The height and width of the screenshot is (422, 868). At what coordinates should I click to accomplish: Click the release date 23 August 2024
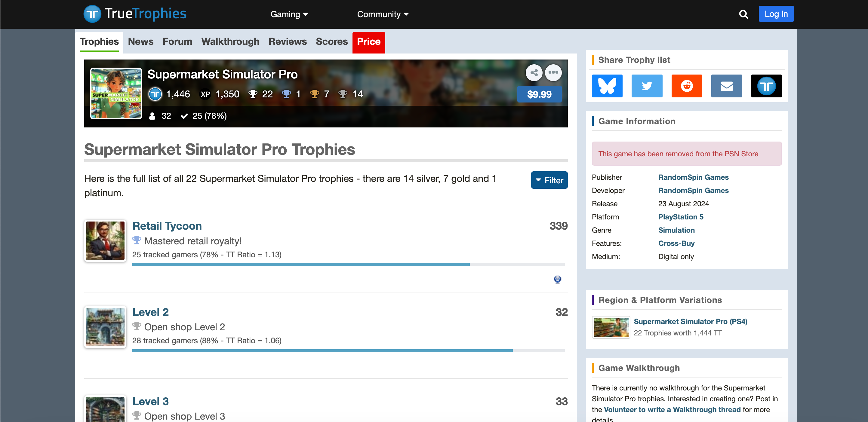point(683,204)
